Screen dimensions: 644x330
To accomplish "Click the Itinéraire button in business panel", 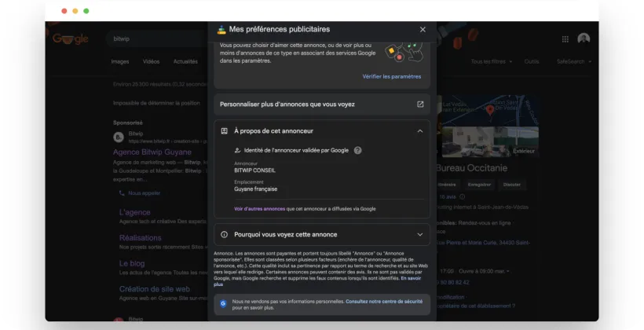I will tap(448, 185).
